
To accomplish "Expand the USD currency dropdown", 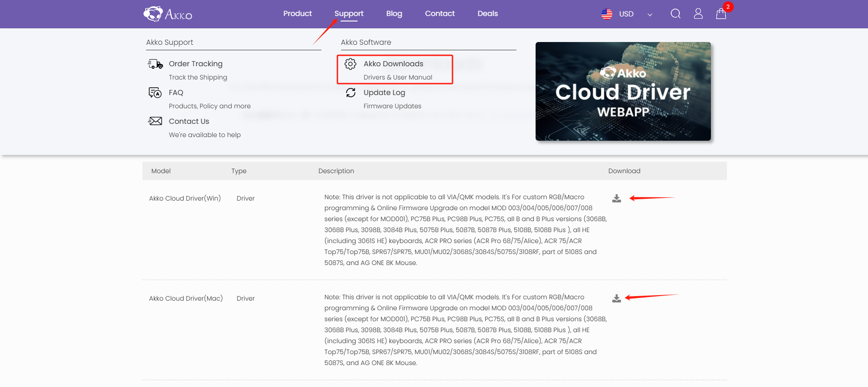I will 650,15.
